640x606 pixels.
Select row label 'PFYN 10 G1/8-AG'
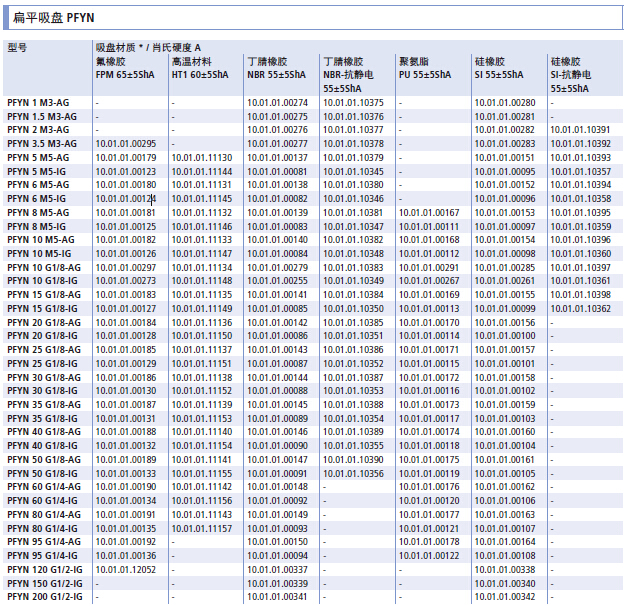point(44,268)
